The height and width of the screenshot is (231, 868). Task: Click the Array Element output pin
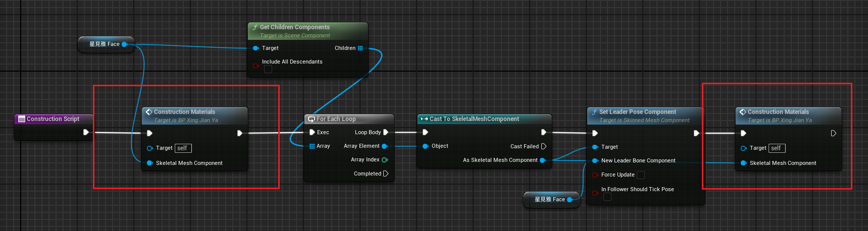tap(385, 146)
